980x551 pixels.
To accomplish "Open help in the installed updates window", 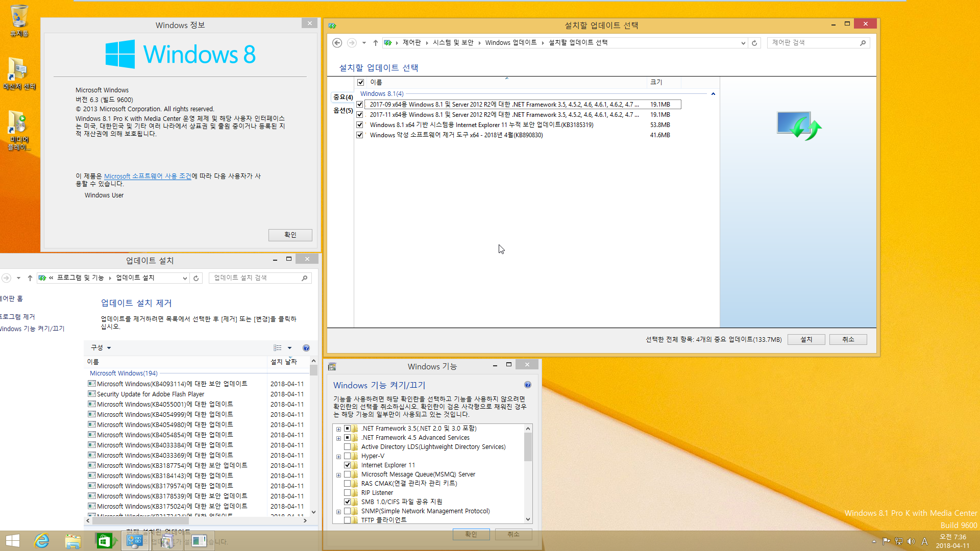I will click(306, 348).
